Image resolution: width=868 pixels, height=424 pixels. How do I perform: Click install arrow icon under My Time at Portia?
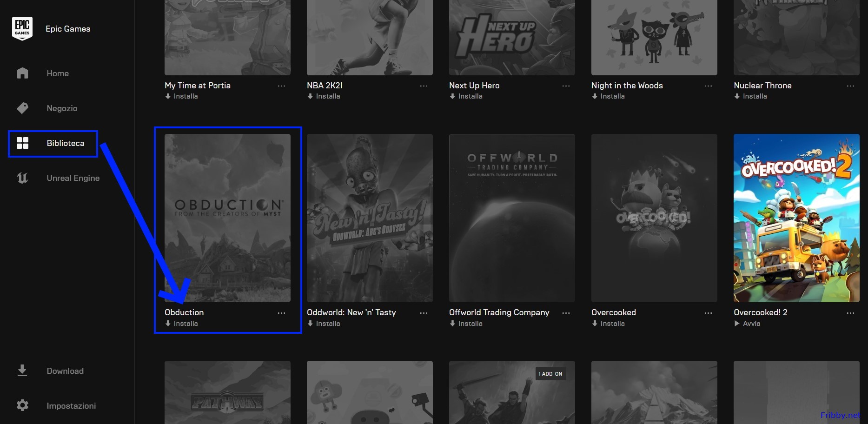[x=168, y=96]
